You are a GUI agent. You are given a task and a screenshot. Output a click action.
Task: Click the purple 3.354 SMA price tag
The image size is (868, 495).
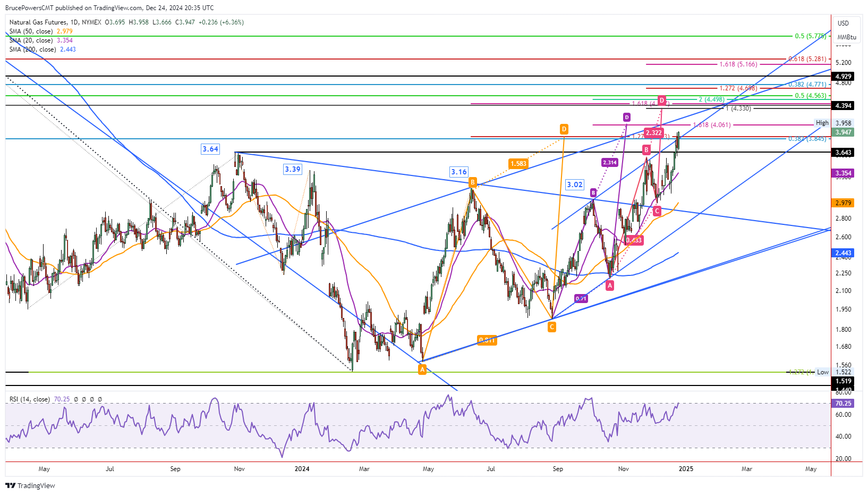[843, 173]
